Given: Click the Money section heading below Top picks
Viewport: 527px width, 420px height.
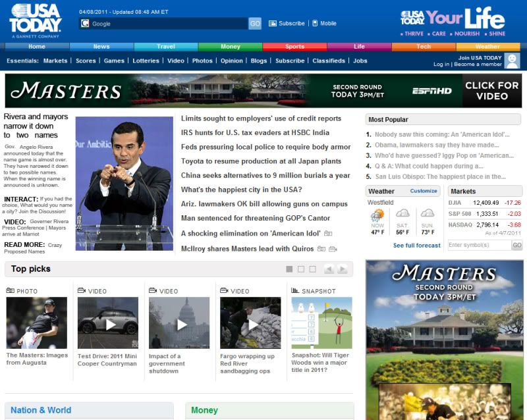Looking at the screenshot, I should click(x=204, y=410).
